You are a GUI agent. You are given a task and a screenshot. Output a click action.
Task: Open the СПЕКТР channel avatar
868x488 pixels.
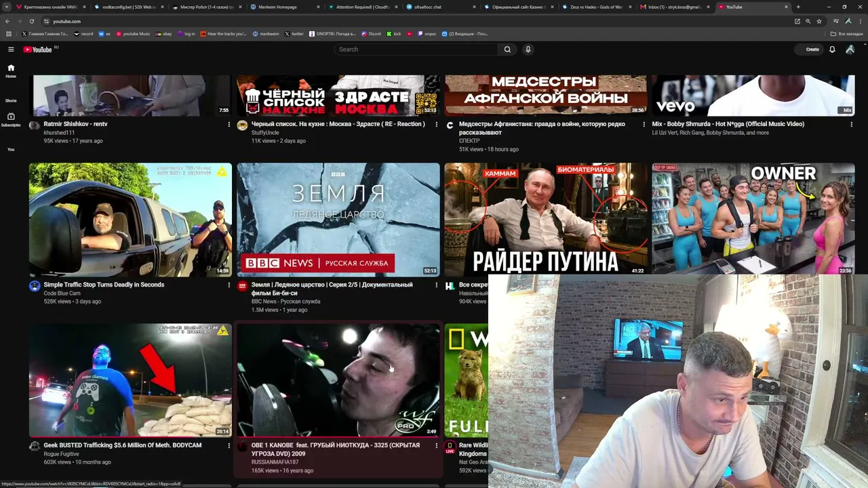(450, 125)
